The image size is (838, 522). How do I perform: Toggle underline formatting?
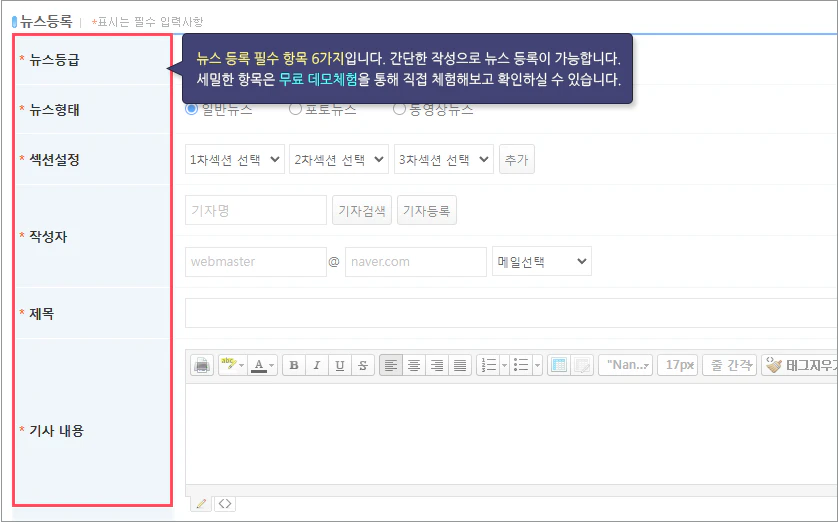coord(339,365)
